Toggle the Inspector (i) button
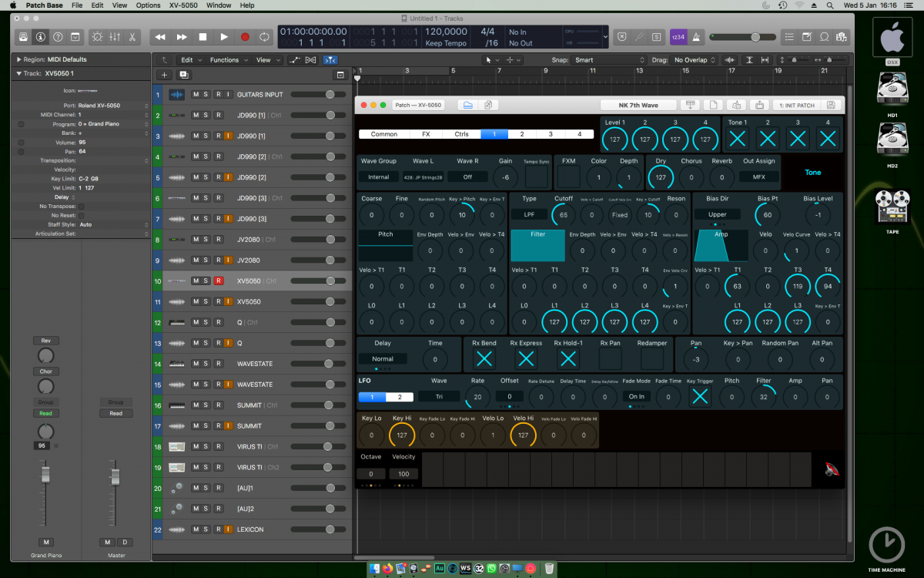This screenshot has height=578, width=924. click(x=40, y=36)
